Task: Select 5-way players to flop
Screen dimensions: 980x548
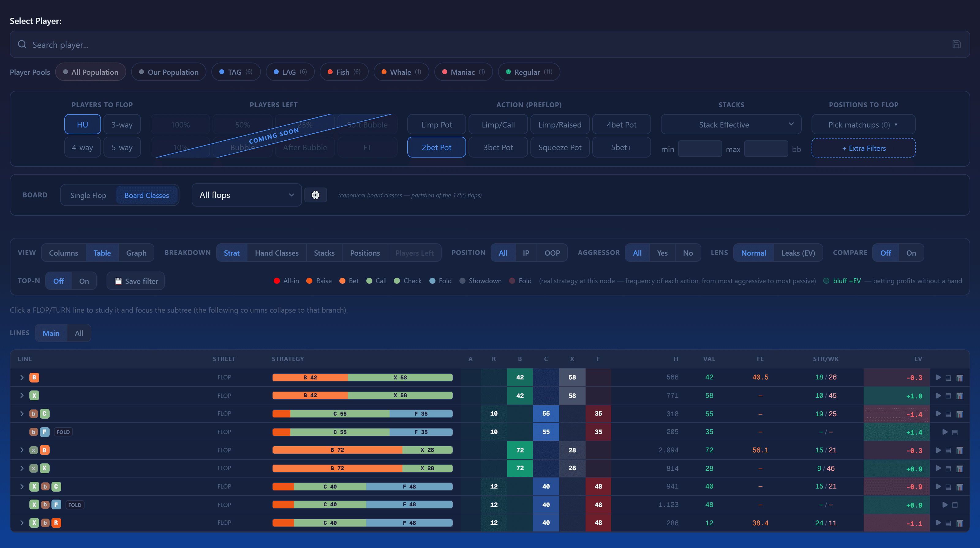Action: [122, 147]
